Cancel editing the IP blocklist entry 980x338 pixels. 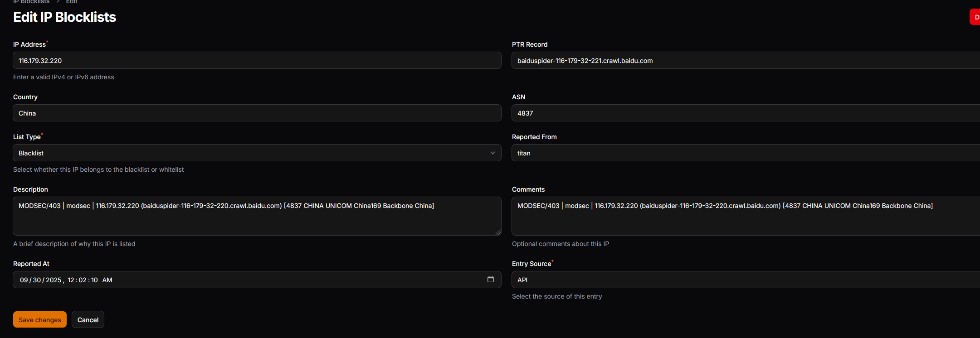pos(88,320)
